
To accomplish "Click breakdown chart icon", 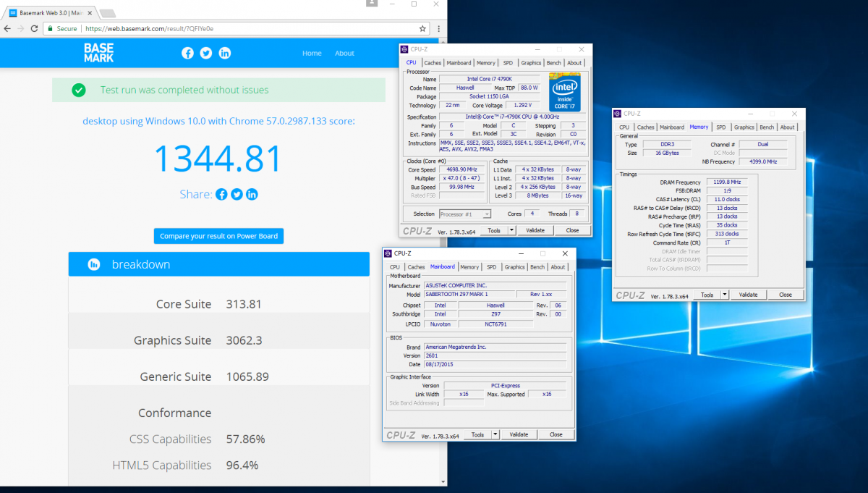I will pyautogui.click(x=93, y=264).
